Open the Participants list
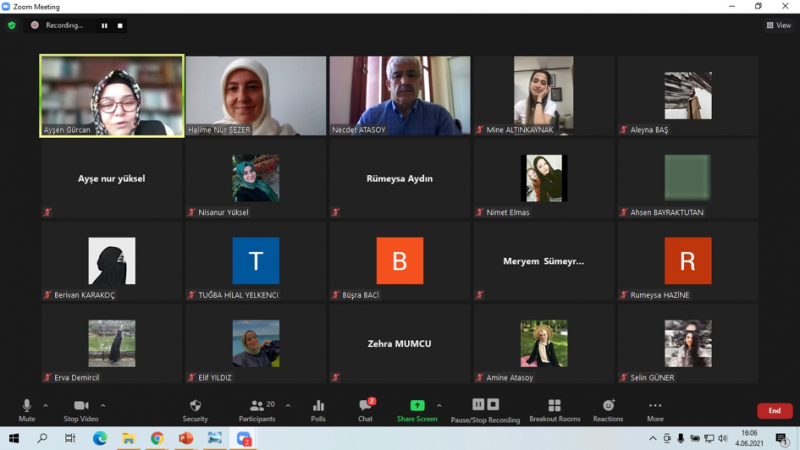800x450 pixels. pyautogui.click(x=257, y=409)
